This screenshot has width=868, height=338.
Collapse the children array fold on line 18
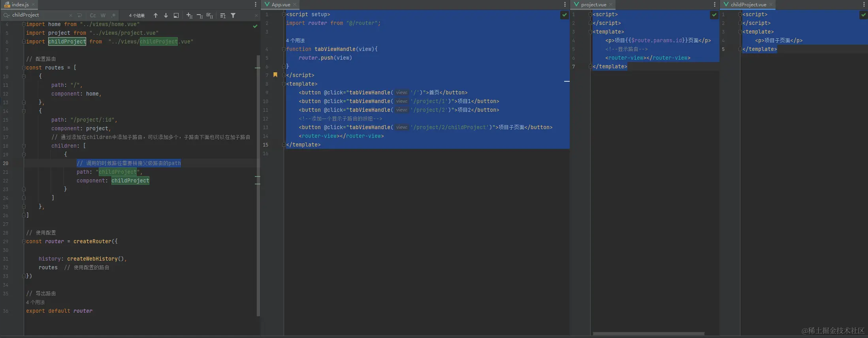click(24, 146)
